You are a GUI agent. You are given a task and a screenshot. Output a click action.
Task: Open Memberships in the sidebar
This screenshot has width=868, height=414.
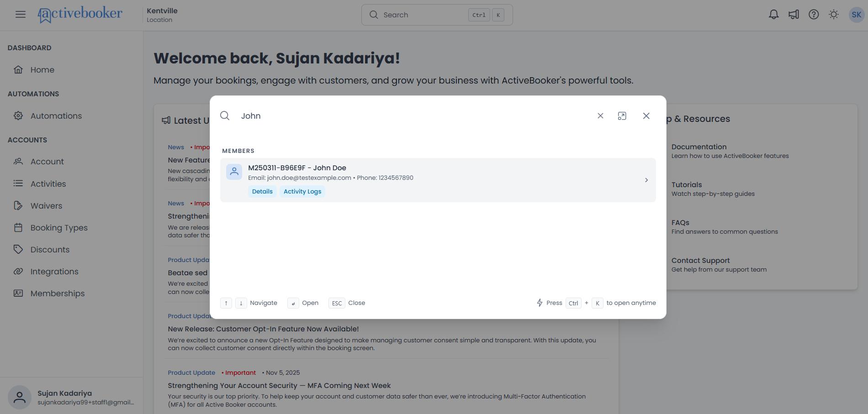pos(58,293)
